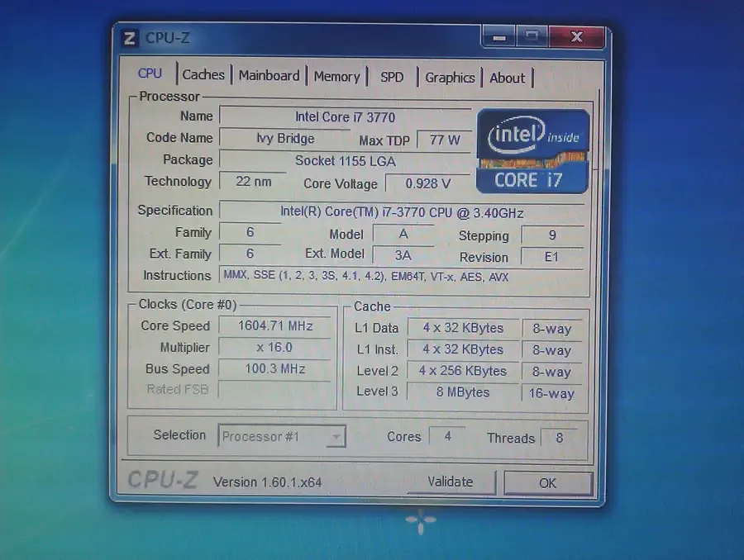Screen dimensions: 744x560
Task: Select the SPD tab
Action: [392, 78]
